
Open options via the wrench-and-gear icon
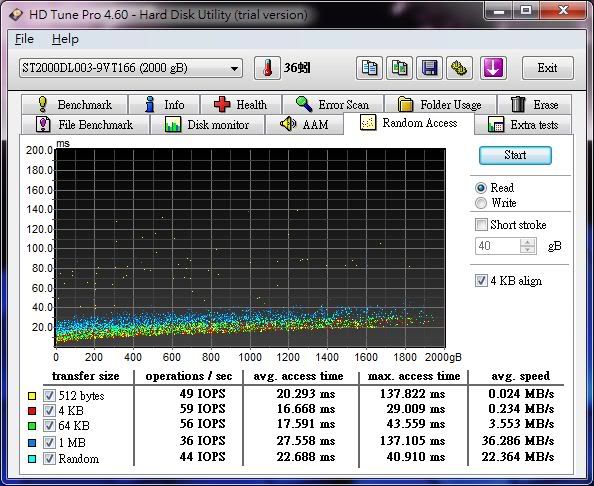459,68
